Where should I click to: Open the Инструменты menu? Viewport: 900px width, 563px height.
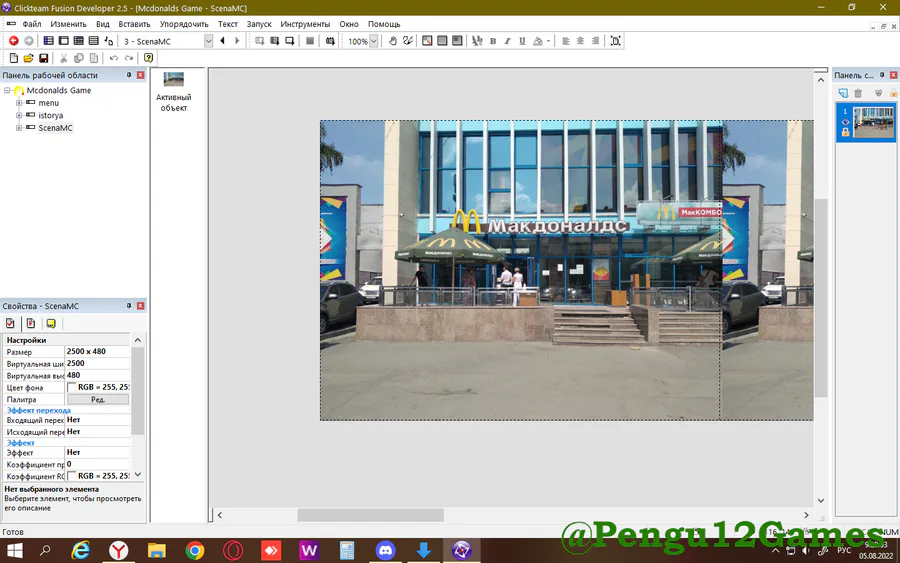coord(305,23)
